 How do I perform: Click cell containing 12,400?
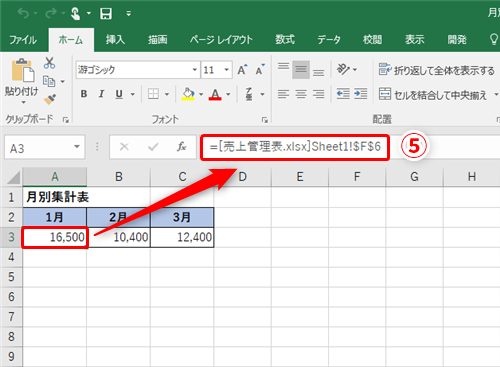[182, 237]
